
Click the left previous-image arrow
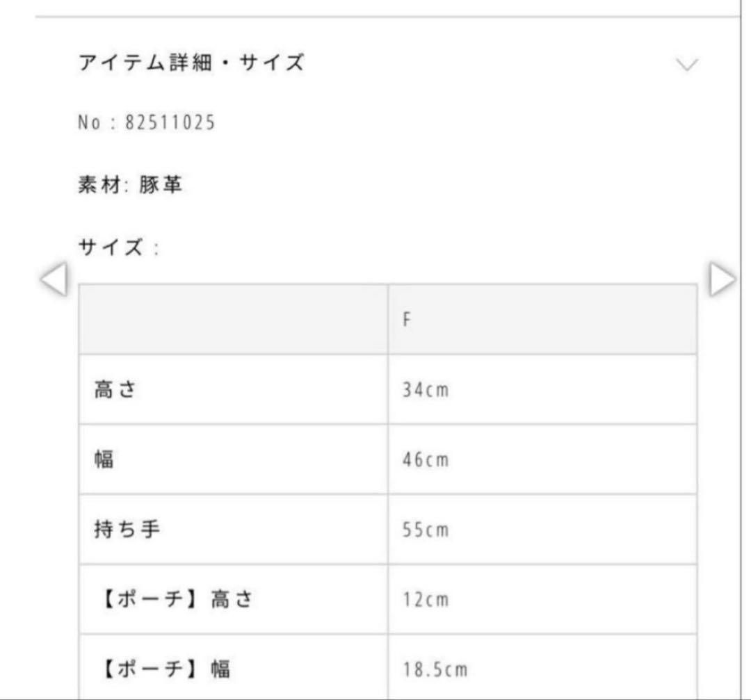point(54,280)
